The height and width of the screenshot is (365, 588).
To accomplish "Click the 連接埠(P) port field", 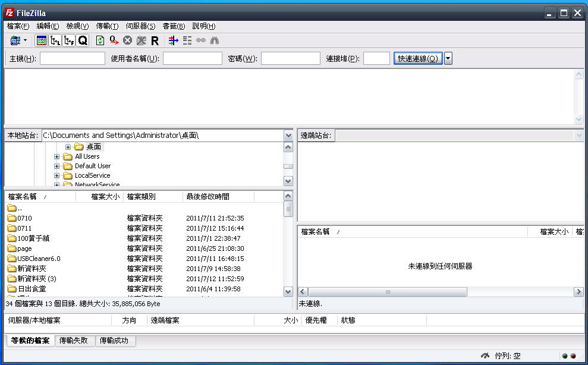I will click(x=377, y=58).
